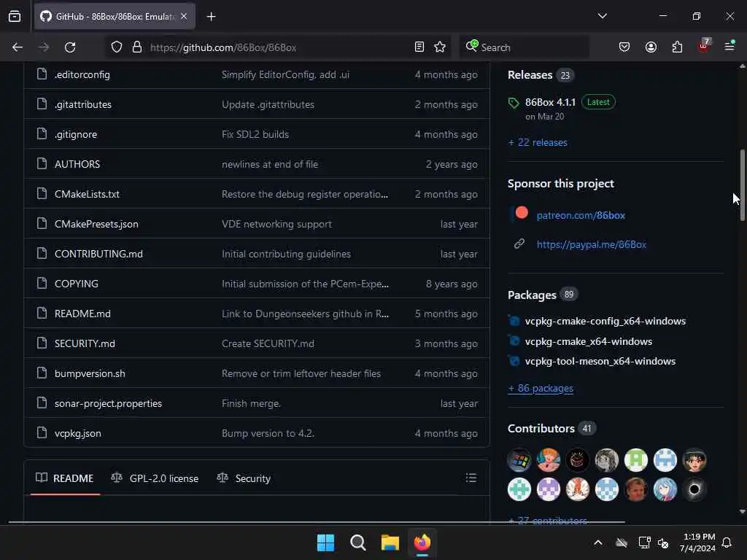This screenshot has height=560, width=747.
Task: Switch to the README tab
Action: [65, 478]
